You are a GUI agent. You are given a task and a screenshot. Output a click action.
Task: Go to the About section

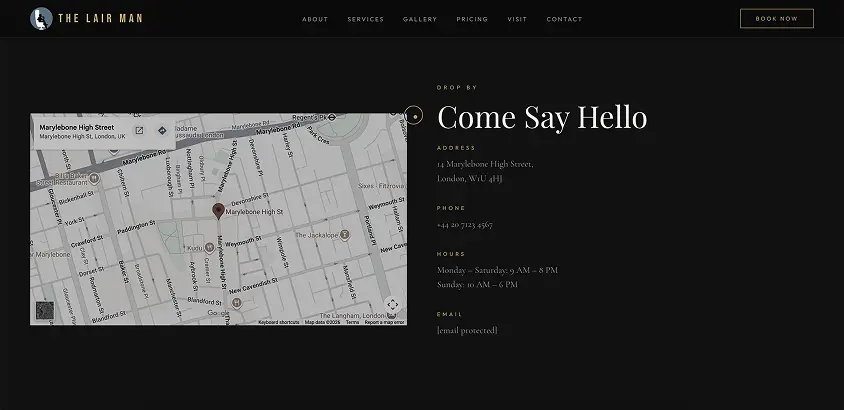point(315,19)
